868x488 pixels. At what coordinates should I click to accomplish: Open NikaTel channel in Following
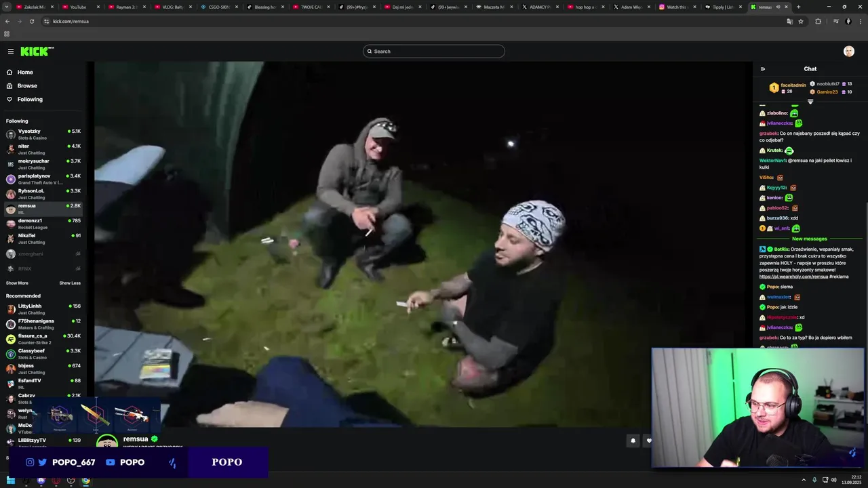(43, 239)
